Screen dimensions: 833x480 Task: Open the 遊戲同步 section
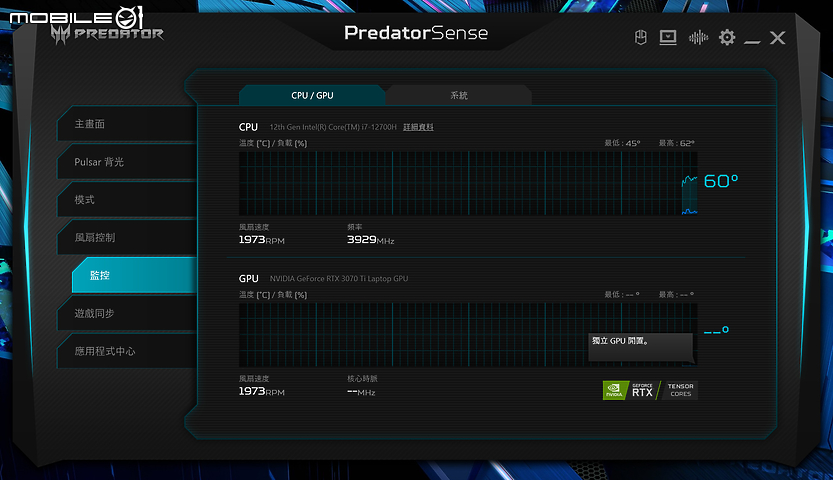(x=128, y=313)
